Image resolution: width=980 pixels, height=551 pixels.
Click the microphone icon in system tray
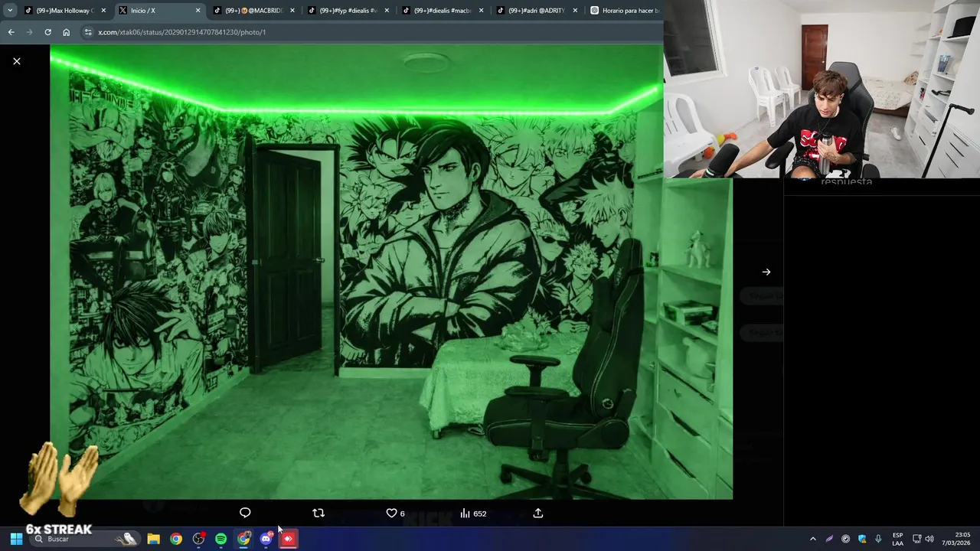pyautogui.click(x=878, y=539)
